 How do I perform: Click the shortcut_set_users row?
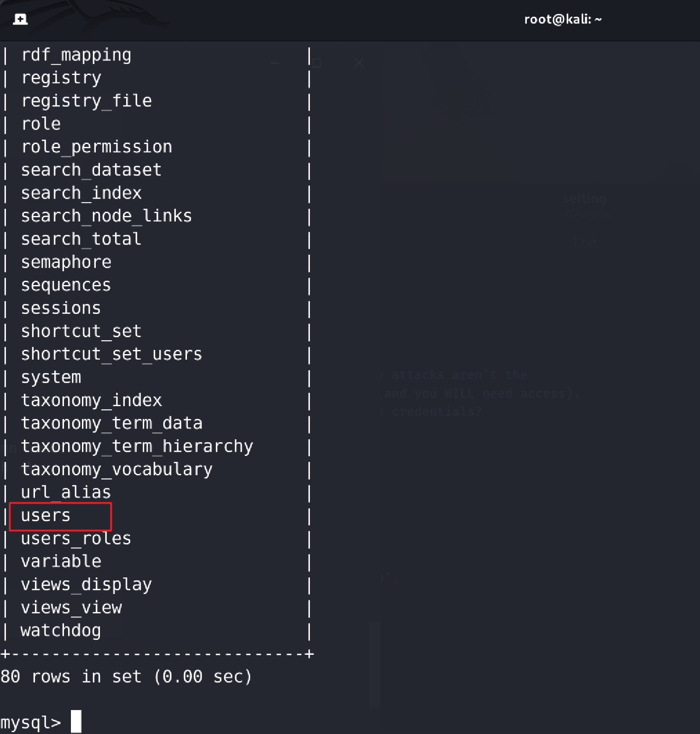click(x=111, y=354)
